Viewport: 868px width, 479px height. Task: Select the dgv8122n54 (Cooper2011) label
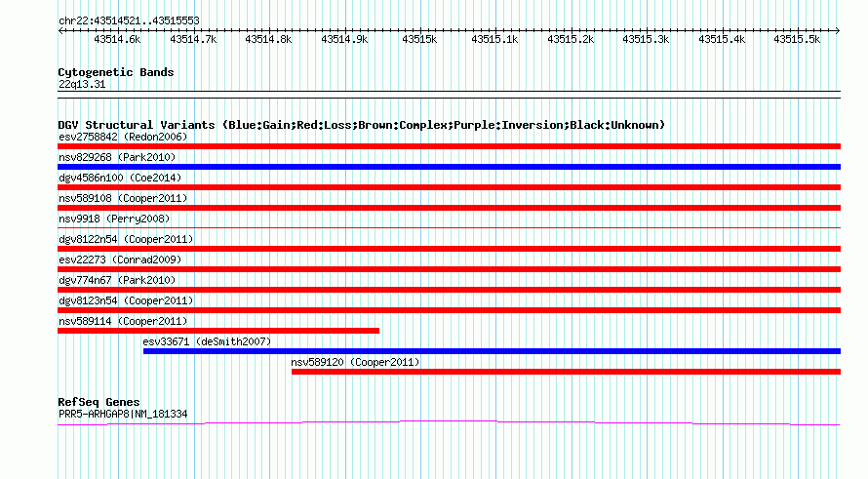click(126, 239)
